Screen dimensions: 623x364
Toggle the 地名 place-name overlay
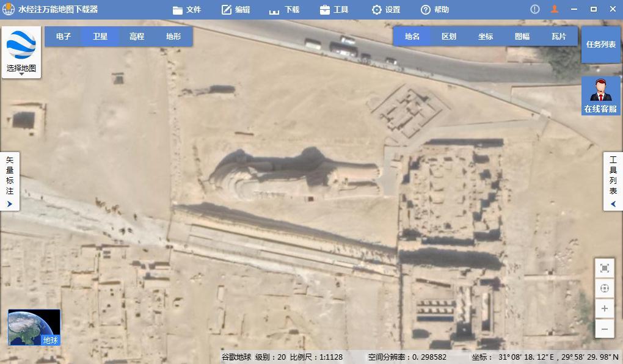pyautogui.click(x=412, y=36)
